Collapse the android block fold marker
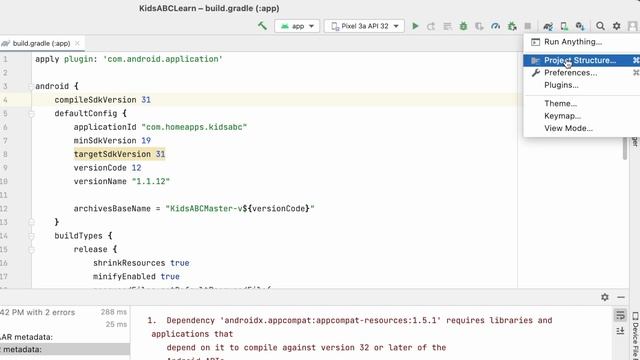 pyautogui.click(x=31, y=86)
